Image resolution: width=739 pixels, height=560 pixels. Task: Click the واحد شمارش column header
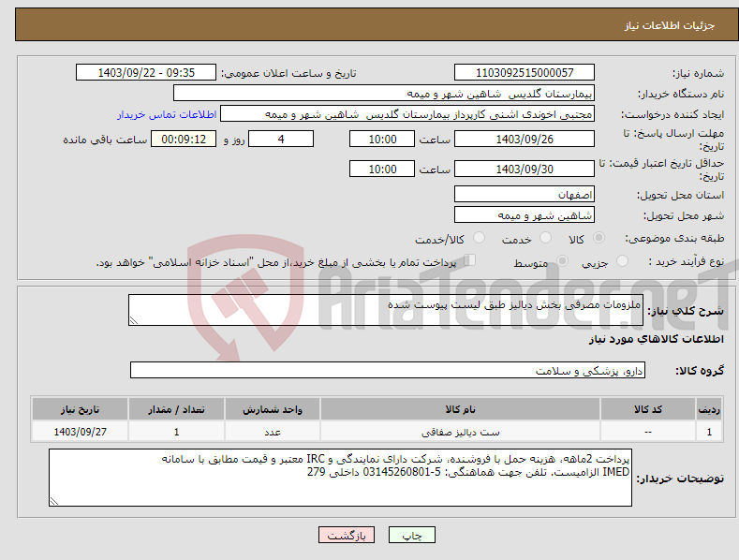pyautogui.click(x=273, y=409)
